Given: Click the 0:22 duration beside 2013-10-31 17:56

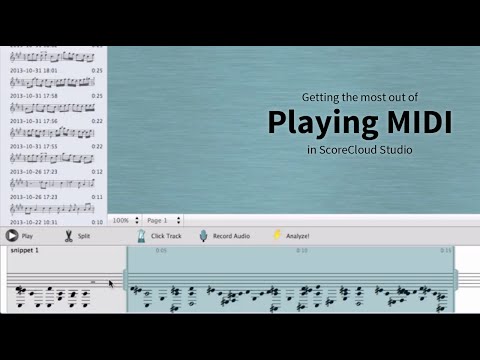Looking at the screenshot, I should pos(97,121).
